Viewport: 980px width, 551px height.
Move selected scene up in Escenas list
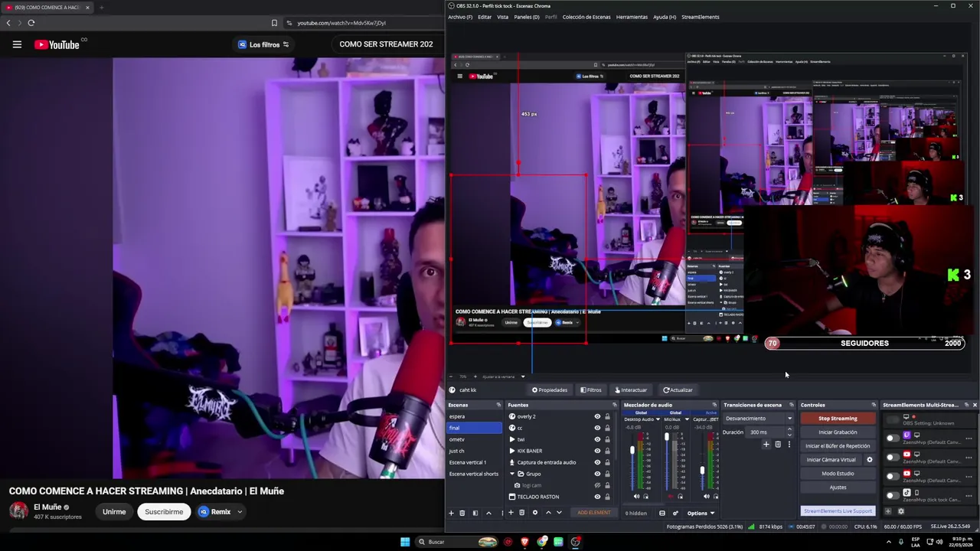[x=488, y=513]
